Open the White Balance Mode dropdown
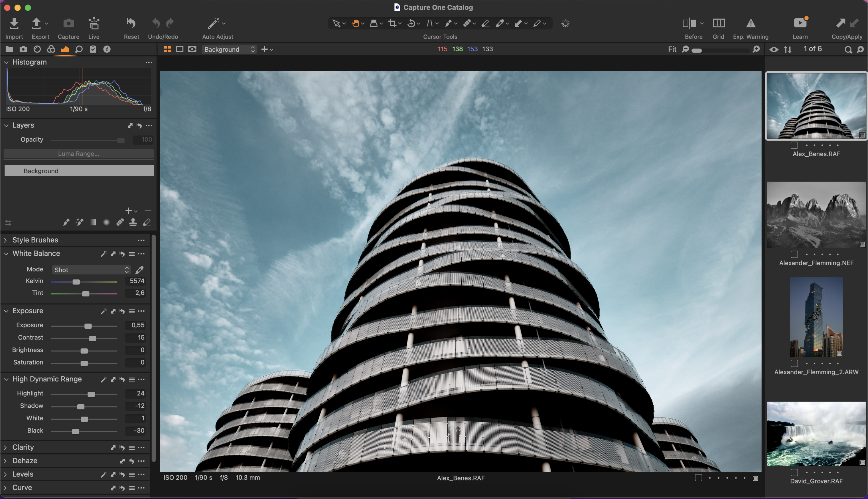 pos(91,270)
